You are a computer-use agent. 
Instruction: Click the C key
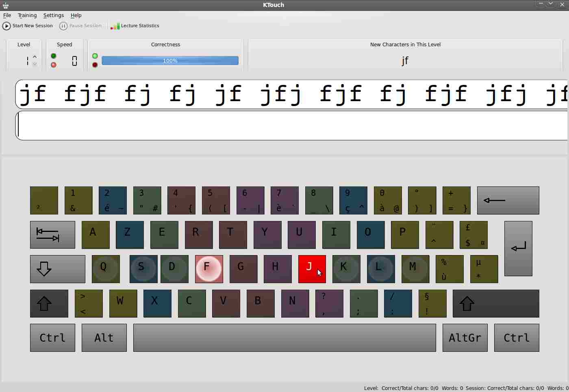pyautogui.click(x=192, y=303)
